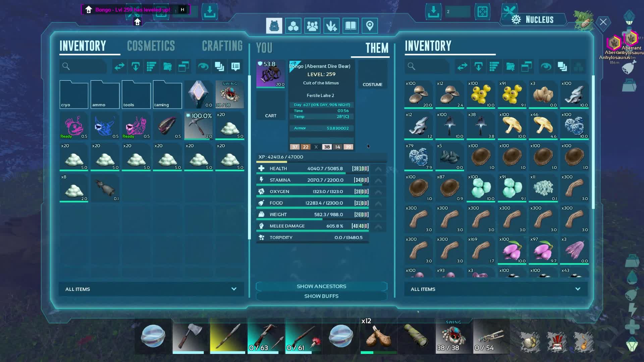Raise Food stat with its up arrow
The width and height of the screenshot is (644, 362).
[378, 203]
